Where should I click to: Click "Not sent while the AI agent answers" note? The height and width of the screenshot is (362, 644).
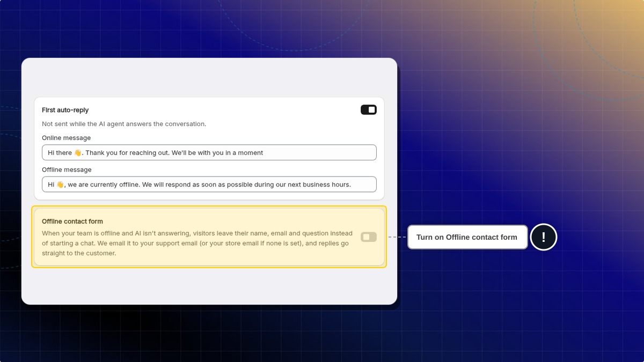[x=124, y=124]
